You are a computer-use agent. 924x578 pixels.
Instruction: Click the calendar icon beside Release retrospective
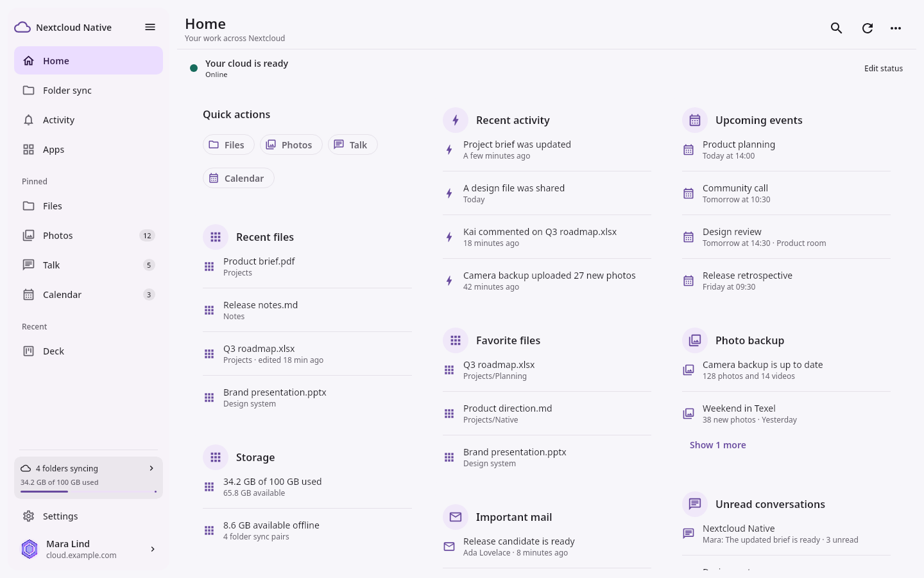689,281
